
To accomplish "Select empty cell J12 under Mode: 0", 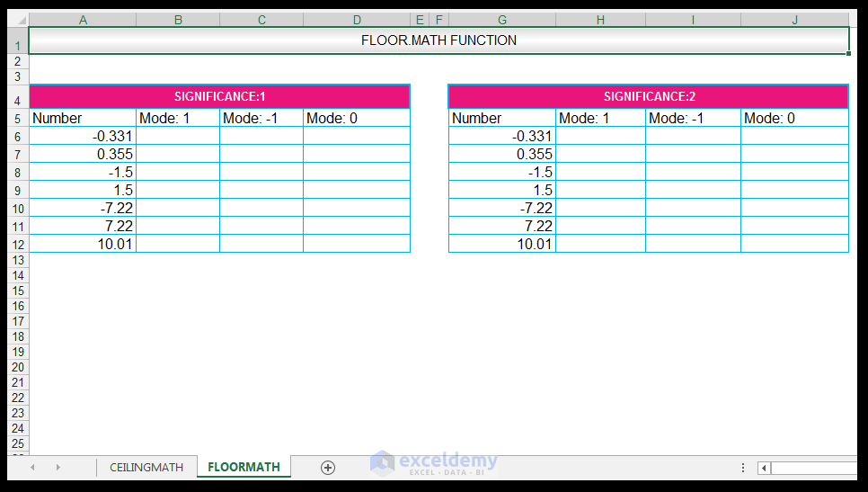I will pyautogui.click(x=795, y=244).
